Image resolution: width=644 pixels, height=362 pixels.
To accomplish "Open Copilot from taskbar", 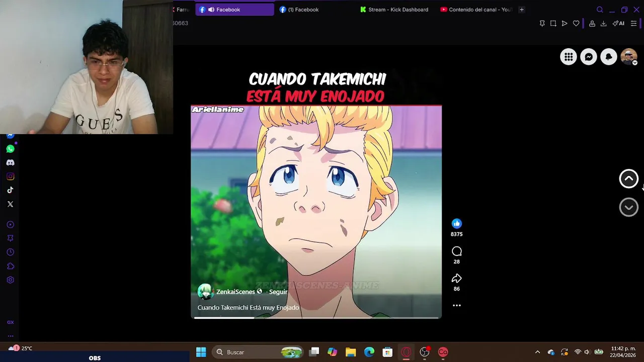I will tap(332, 352).
